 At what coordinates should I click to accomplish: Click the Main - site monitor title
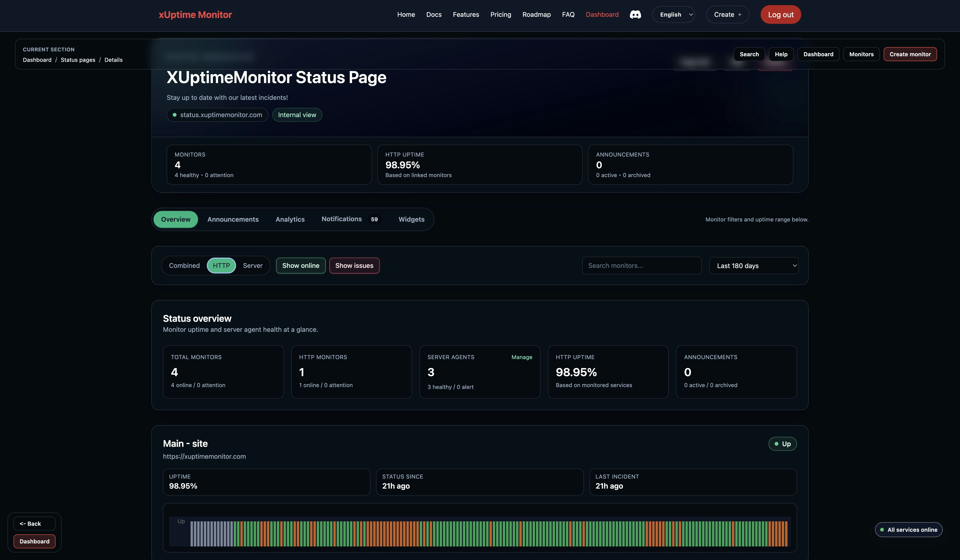tap(185, 444)
